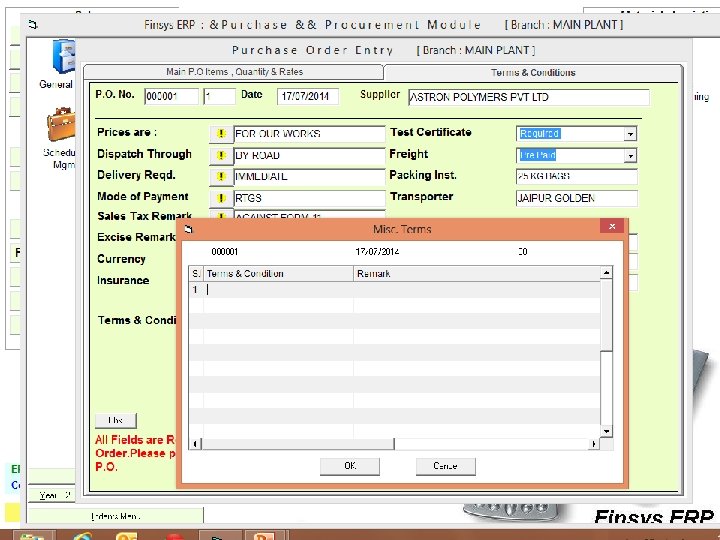Click row 1 Terms & Condition cell

(x=278, y=290)
